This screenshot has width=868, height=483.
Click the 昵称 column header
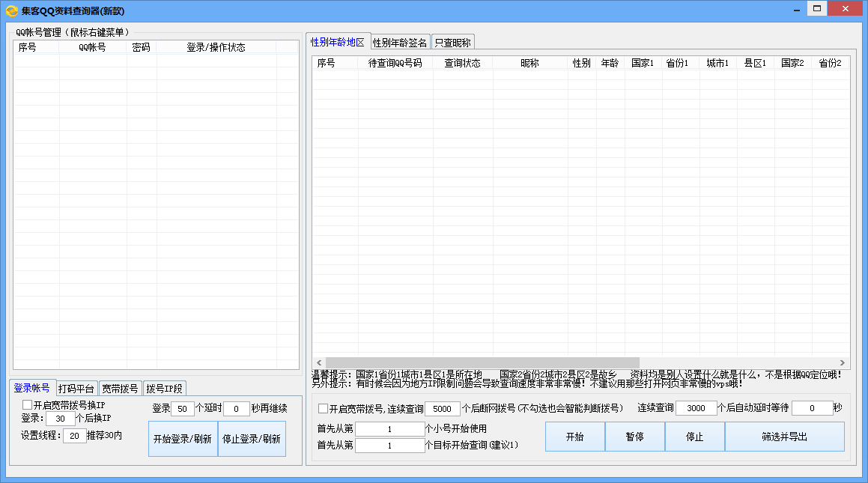click(x=529, y=63)
